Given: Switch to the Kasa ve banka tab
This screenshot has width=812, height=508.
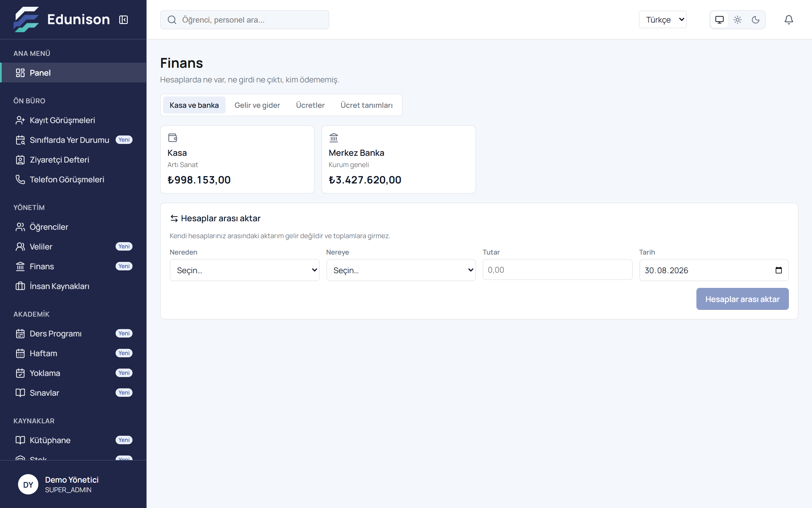Looking at the screenshot, I should (x=194, y=105).
